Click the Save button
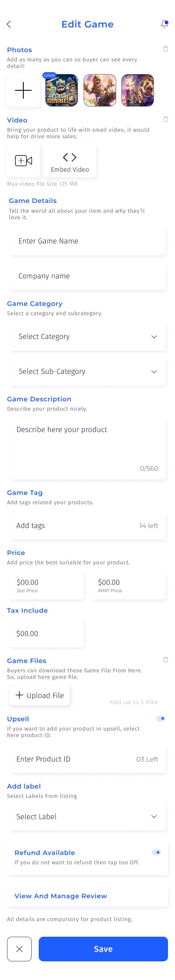This screenshot has height=980, width=175. [103, 949]
